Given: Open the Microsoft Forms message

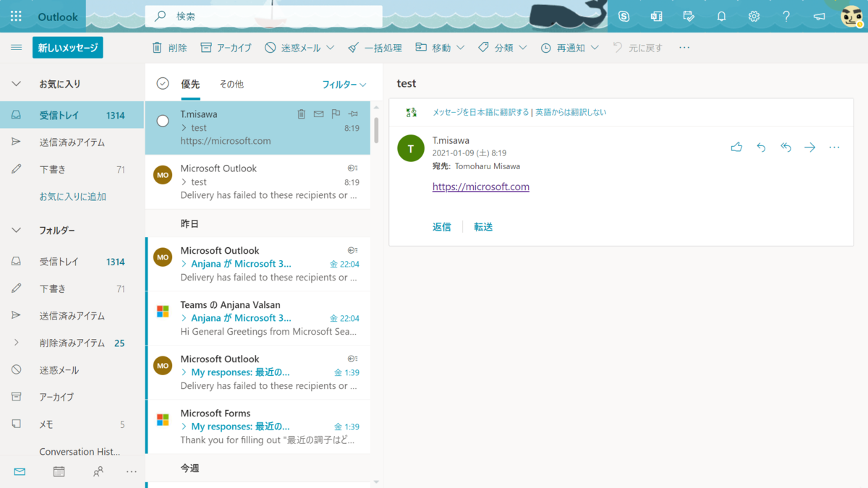Looking at the screenshot, I should 258,427.
